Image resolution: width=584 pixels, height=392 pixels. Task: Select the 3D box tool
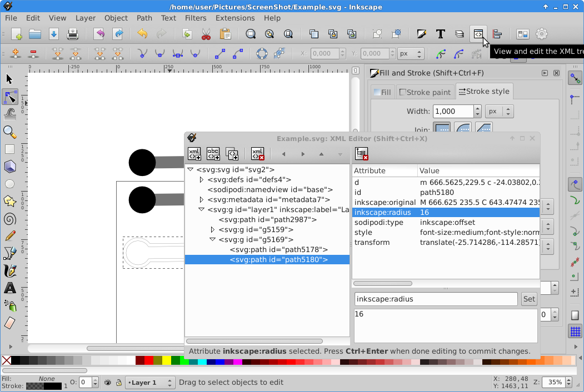click(9, 167)
